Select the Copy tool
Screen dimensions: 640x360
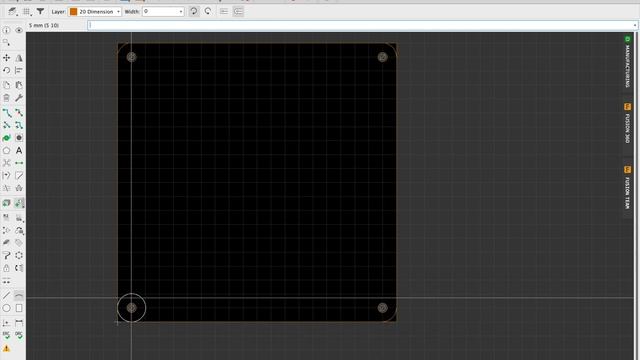coord(7,85)
